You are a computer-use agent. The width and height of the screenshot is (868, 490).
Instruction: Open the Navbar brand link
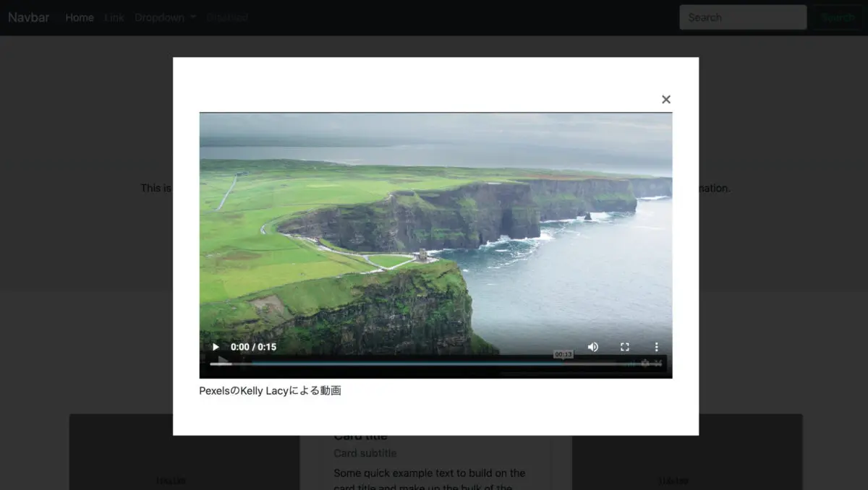pos(29,17)
